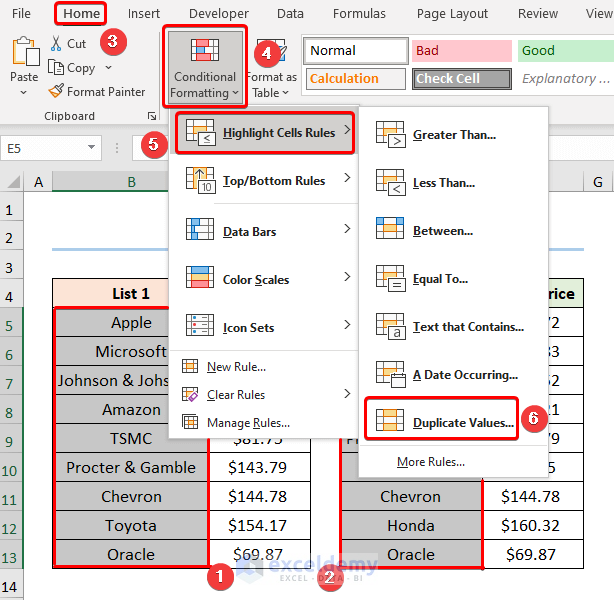The width and height of the screenshot is (614, 600).
Task: Choose Duplicate Values menu entry
Action: pos(441,420)
